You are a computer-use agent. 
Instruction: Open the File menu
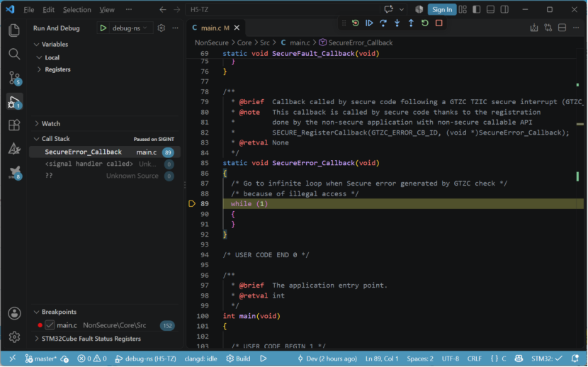tap(29, 10)
